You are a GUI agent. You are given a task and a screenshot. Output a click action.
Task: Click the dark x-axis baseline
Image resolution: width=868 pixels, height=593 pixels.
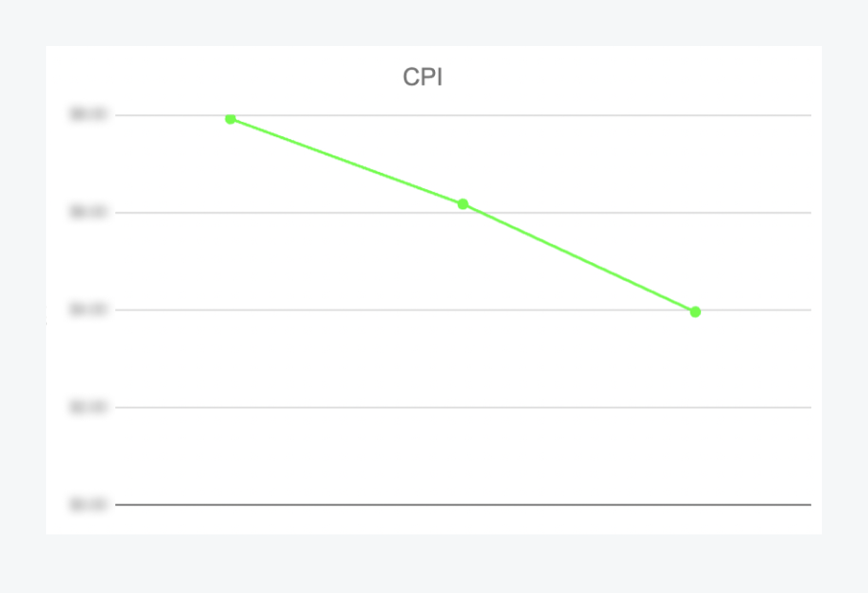point(461,504)
